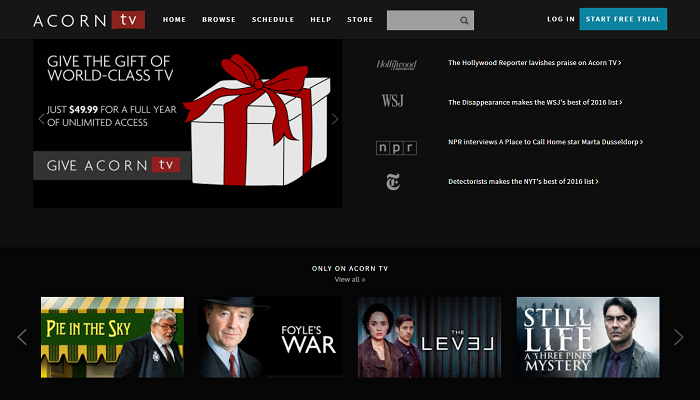Open The Disappearance WSJ best list link
Screen dimensions: 700x400
pyautogui.click(x=535, y=103)
